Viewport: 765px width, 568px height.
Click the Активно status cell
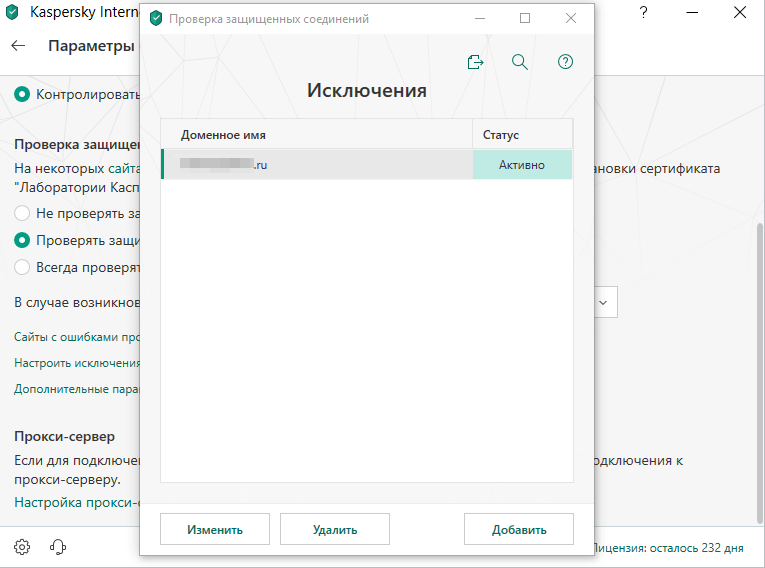[522, 165]
